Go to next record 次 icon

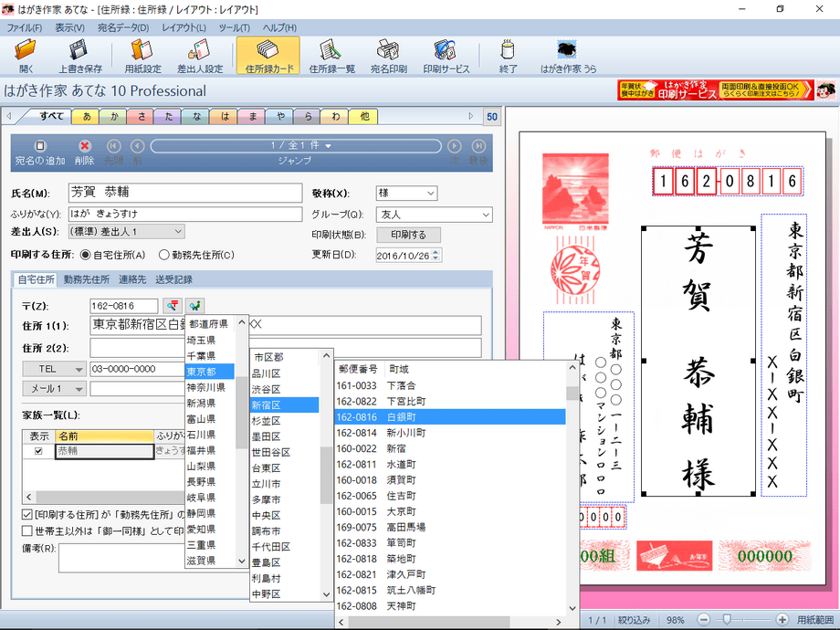pyautogui.click(x=455, y=146)
